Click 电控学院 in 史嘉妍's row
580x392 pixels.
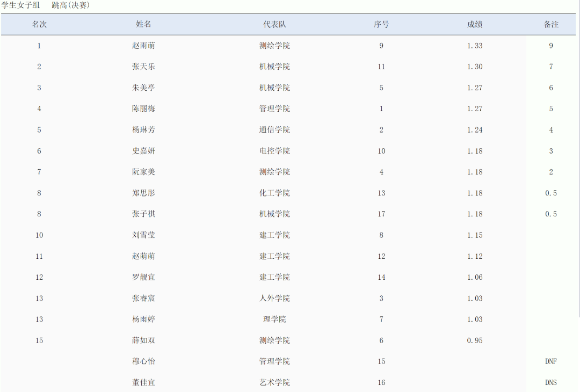(x=274, y=151)
